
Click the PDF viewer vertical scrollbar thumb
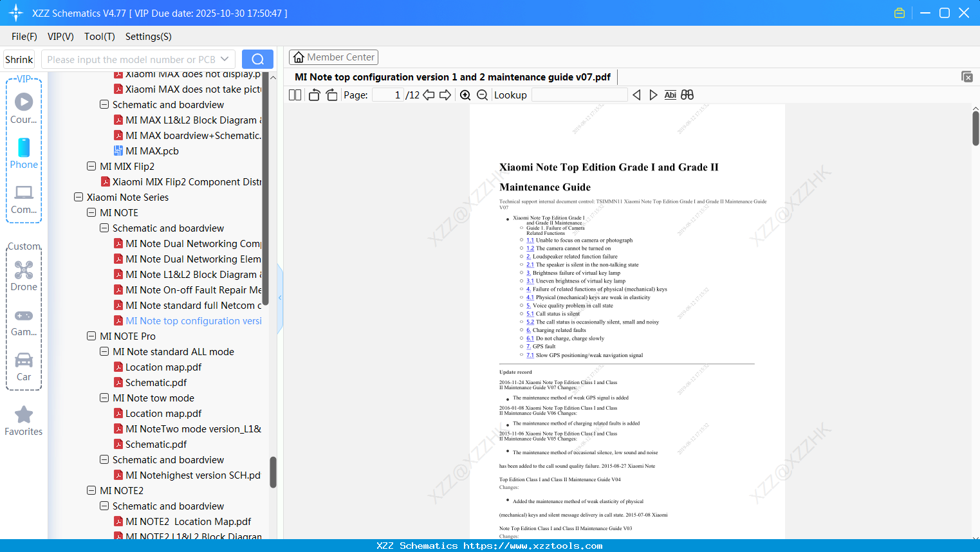point(975,129)
